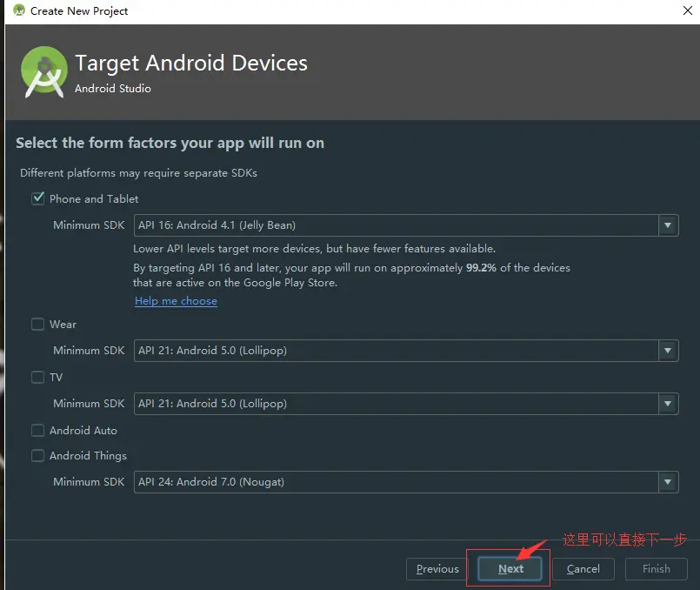The height and width of the screenshot is (590, 700).
Task: Open Phone and Tablet Minimum SDK dropdown arrow
Action: 668,225
